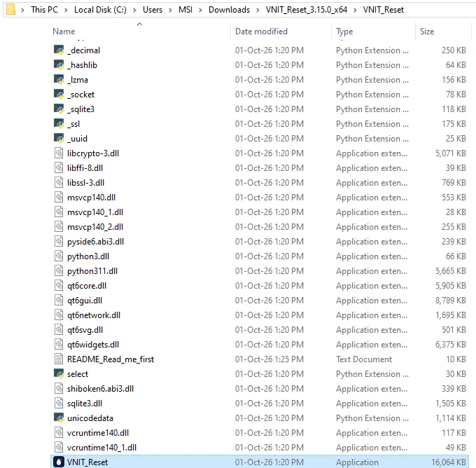Expand the chevron after Users breadcrumb
The width and height of the screenshot is (476, 468).
170,10
